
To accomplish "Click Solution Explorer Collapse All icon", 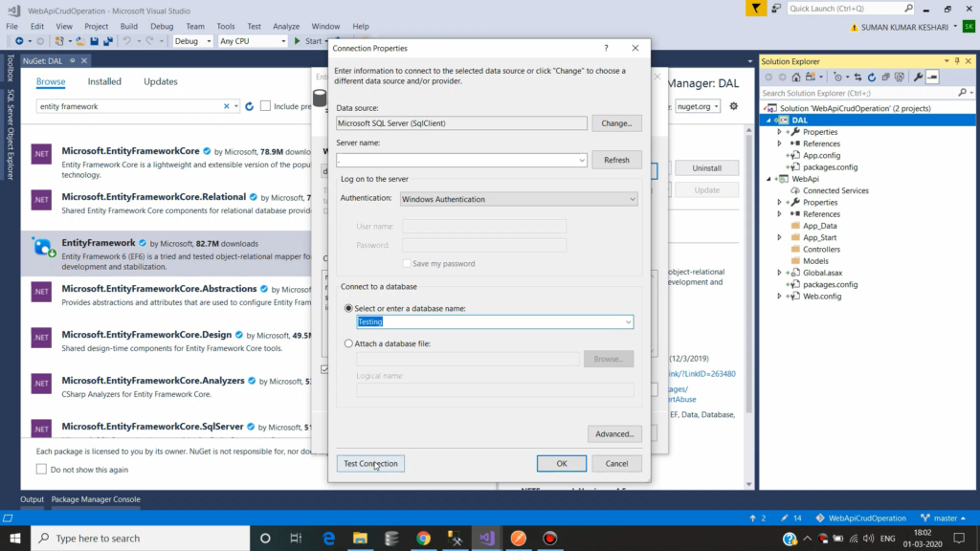I will point(885,77).
